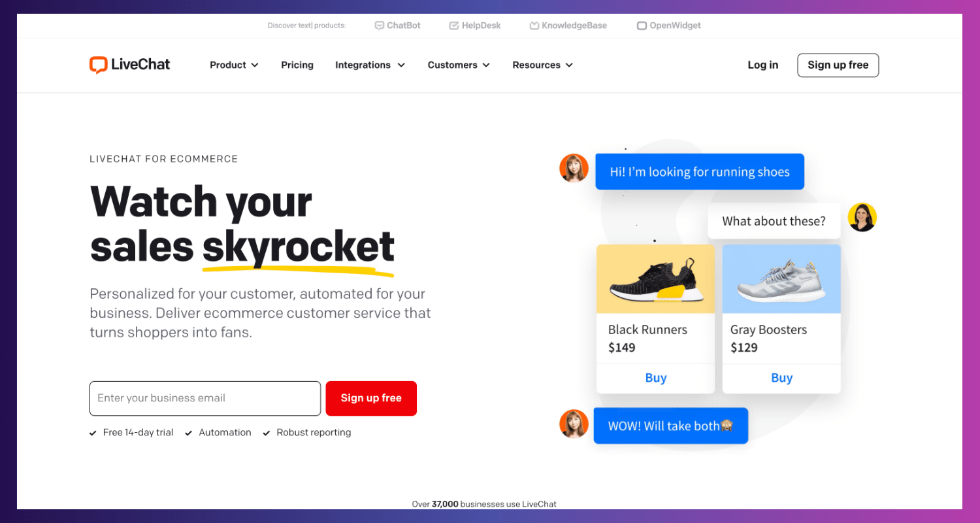Click the red Sign up free button
The height and width of the screenshot is (523, 980).
click(x=371, y=398)
